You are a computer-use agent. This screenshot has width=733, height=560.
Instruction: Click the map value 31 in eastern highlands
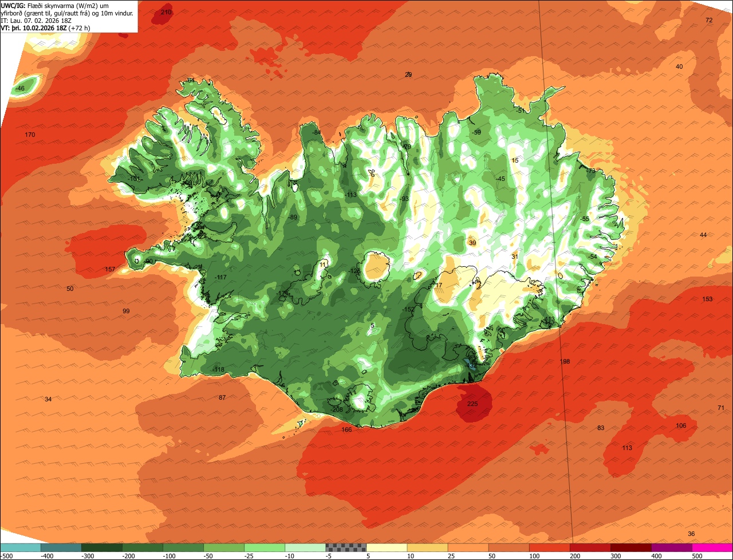[x=515, y=257]
